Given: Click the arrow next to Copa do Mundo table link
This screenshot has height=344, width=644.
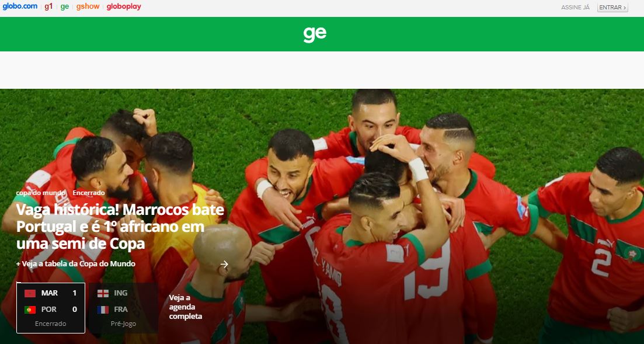Looking at the screenshot, I should 224,264.
